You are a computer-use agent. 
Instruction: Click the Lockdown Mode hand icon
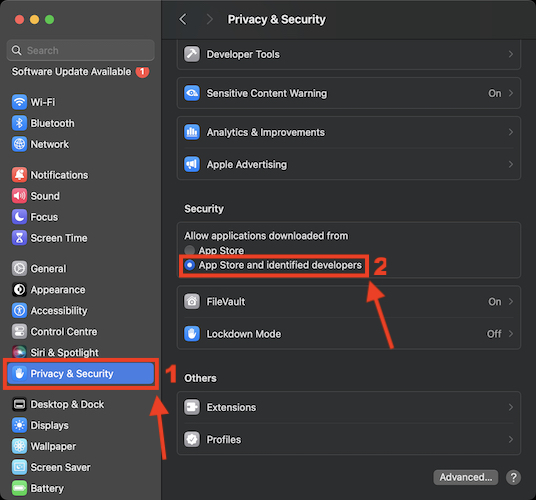(x=192, y=334)
